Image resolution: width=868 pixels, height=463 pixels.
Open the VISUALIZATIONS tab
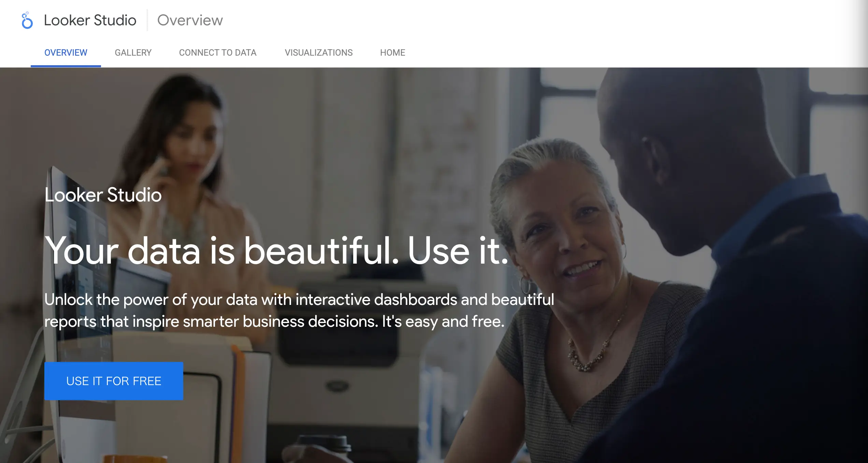(x=319, y=53)
